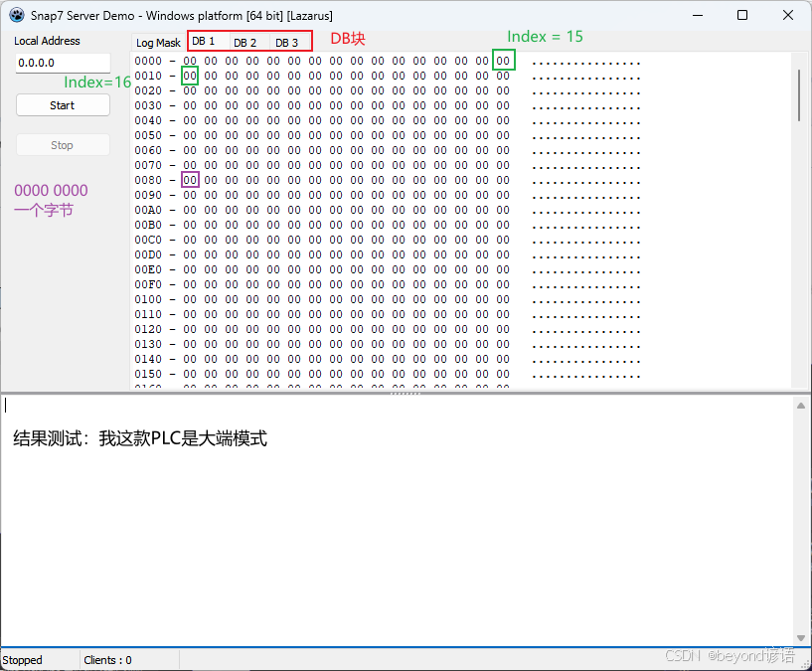Click the row address 00F0

(148, 285)
